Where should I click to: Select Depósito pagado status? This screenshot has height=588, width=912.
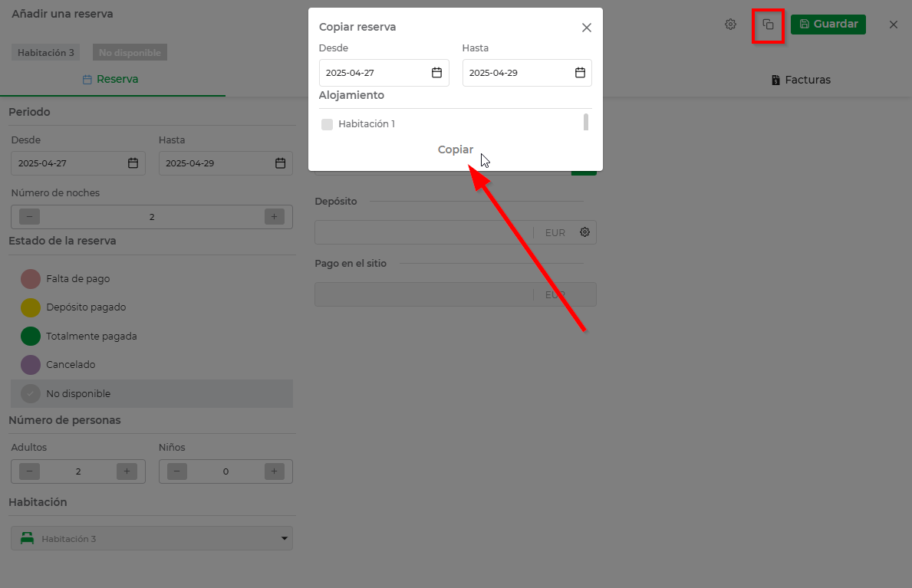[152, 307]
